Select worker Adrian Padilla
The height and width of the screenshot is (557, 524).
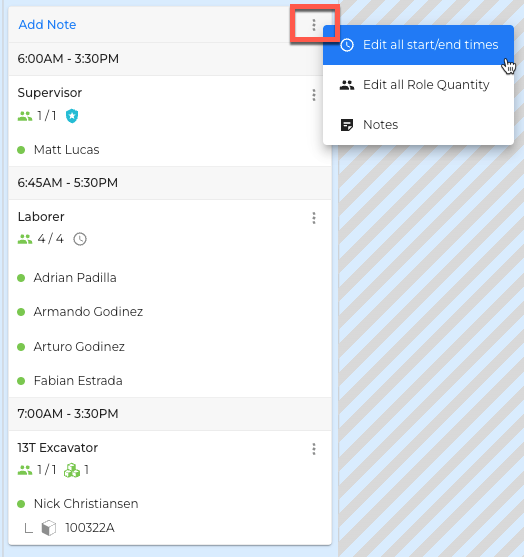point(75,278)
